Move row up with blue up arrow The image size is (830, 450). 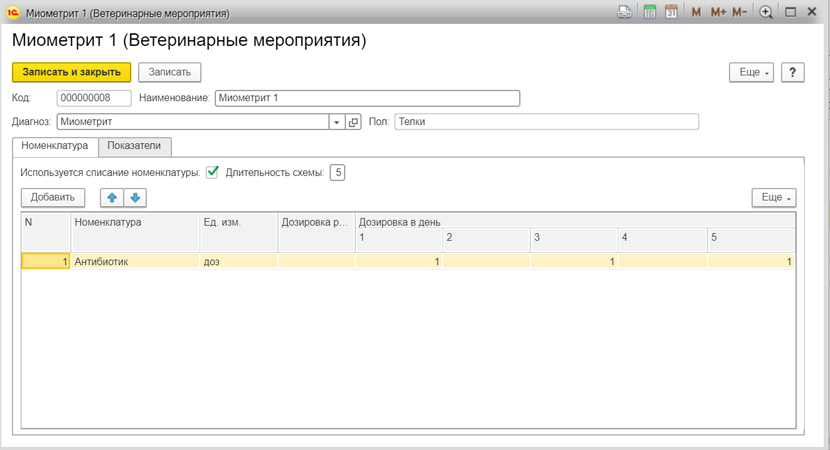(112, 197)
